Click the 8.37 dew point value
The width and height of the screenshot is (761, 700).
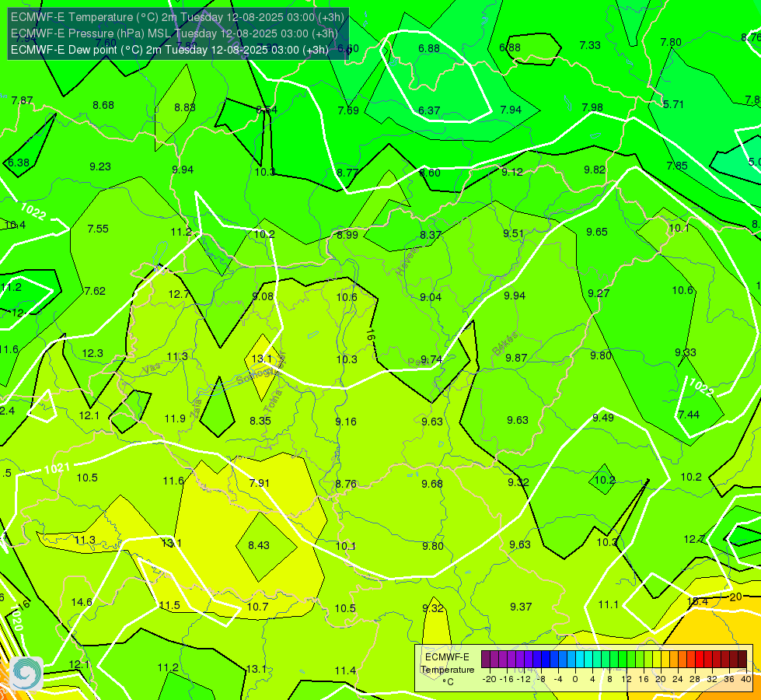(x=431, y=235)
